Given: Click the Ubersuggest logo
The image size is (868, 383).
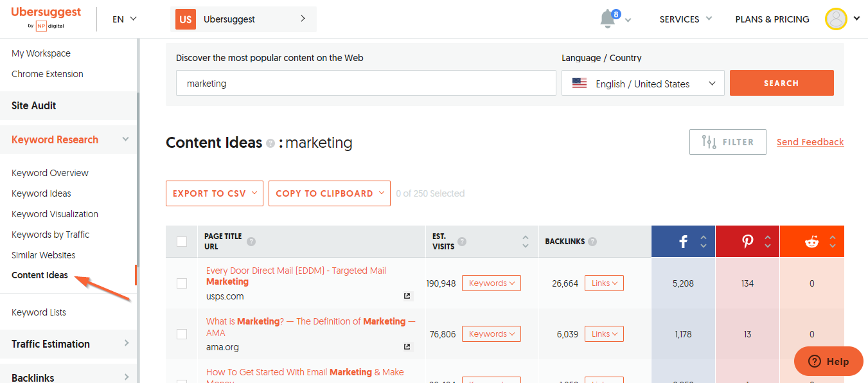Looking at the screenshot, I should [x=46, y=18].
